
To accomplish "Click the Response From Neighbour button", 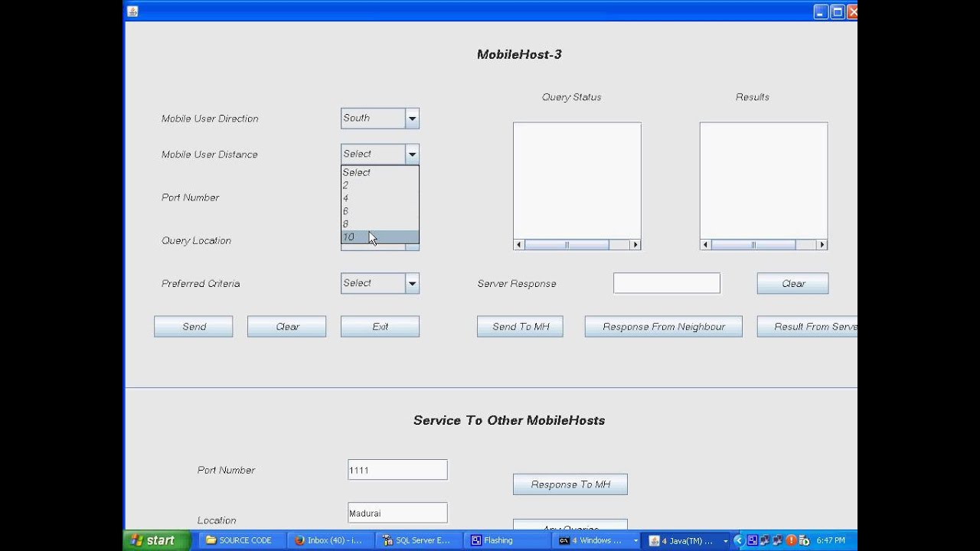I will pos(664,327).
